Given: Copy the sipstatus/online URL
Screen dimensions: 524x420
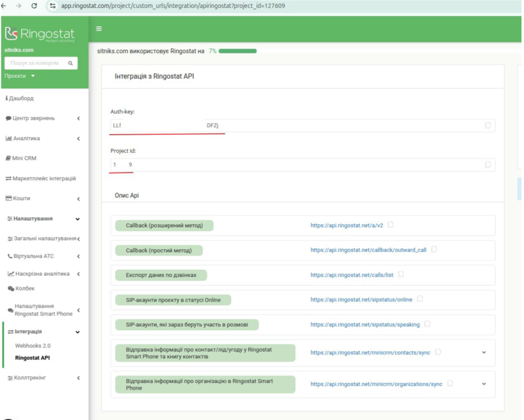Looking at the screenshot, I should pos(420,299).
